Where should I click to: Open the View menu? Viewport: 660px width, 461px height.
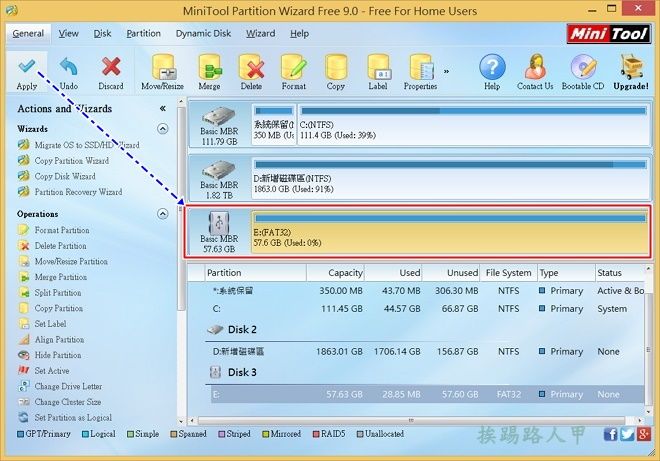tap(69, 33)
